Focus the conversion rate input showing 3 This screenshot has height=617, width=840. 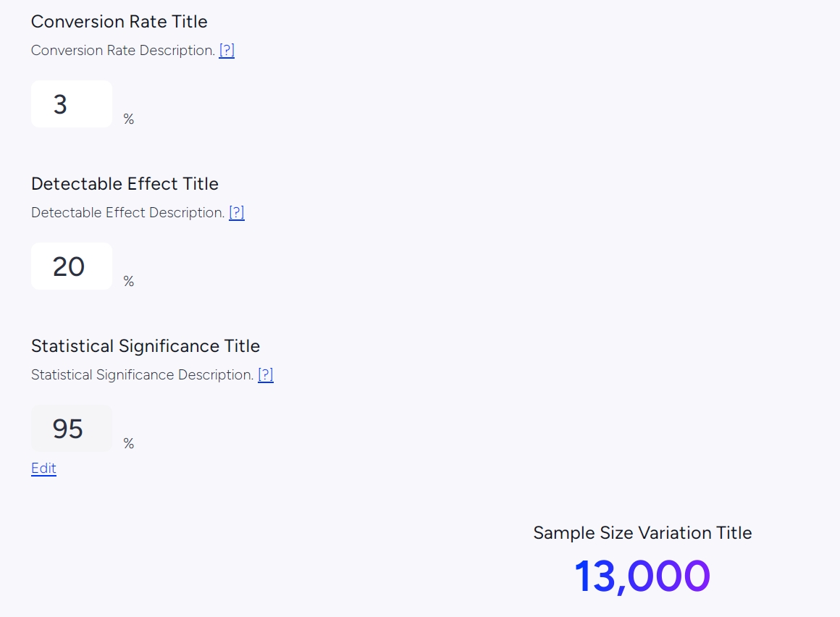click(x=71, y=104)
